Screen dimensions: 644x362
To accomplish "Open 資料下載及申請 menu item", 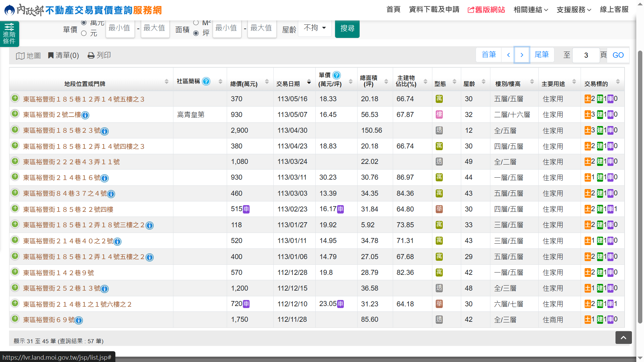I will [434, 9].
